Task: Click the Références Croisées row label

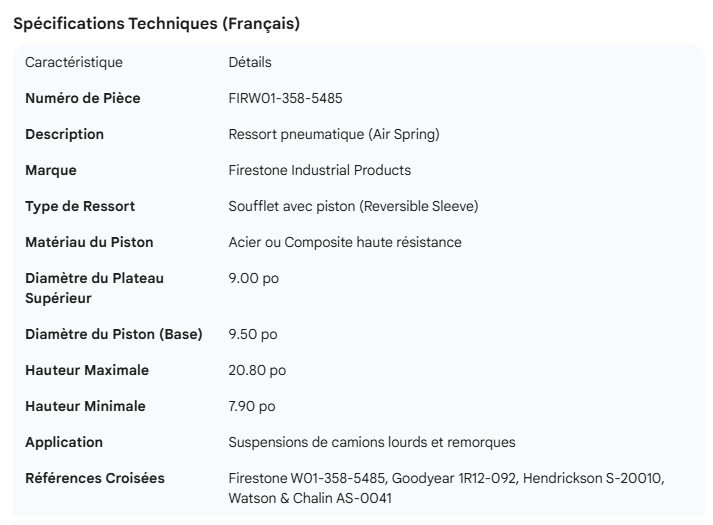Action: [x=95, y=478]
